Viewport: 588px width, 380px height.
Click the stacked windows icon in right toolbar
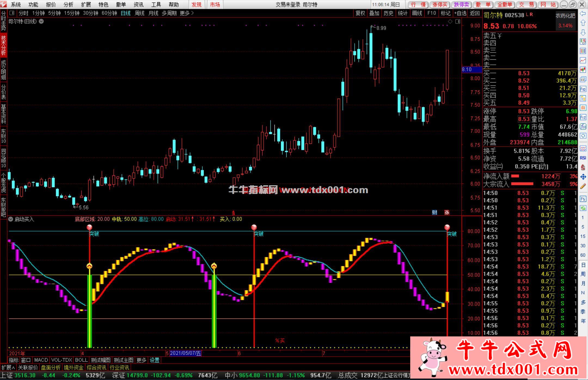coord(583,80)
